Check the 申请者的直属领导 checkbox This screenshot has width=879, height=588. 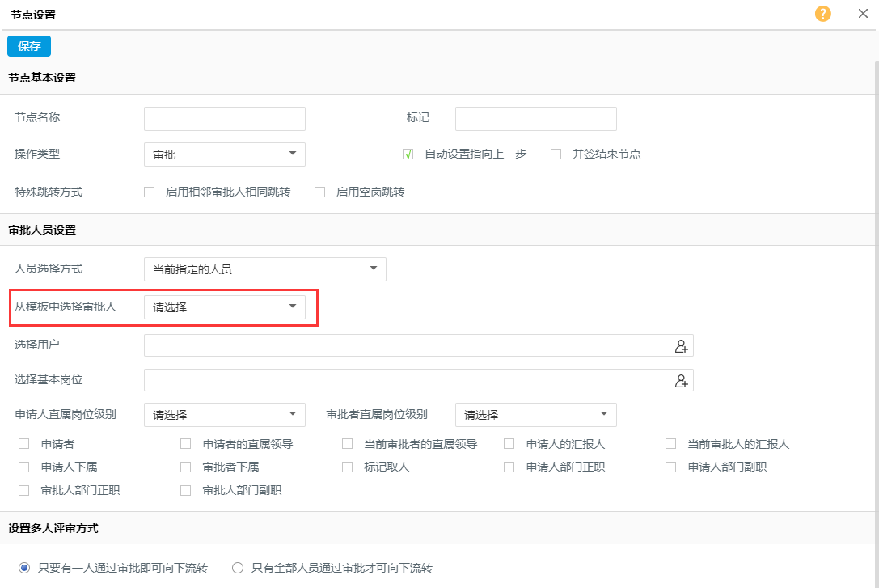click(x=186, y=444)
